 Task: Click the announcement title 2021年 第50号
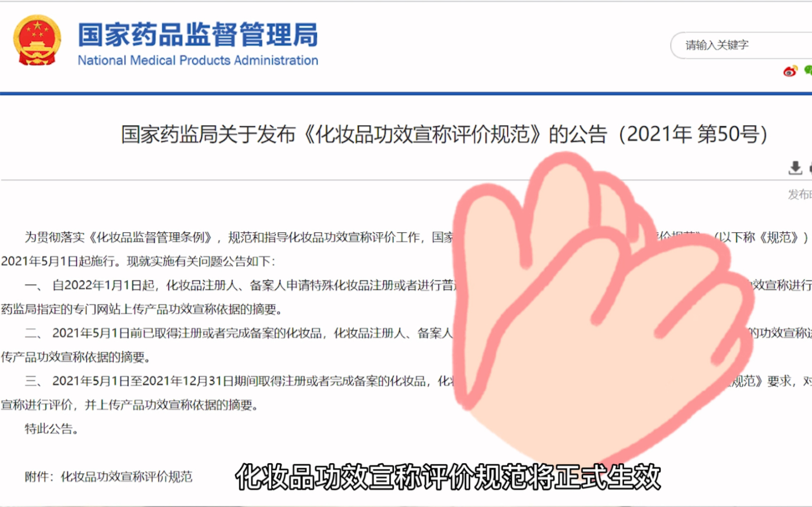click(443, 135)
